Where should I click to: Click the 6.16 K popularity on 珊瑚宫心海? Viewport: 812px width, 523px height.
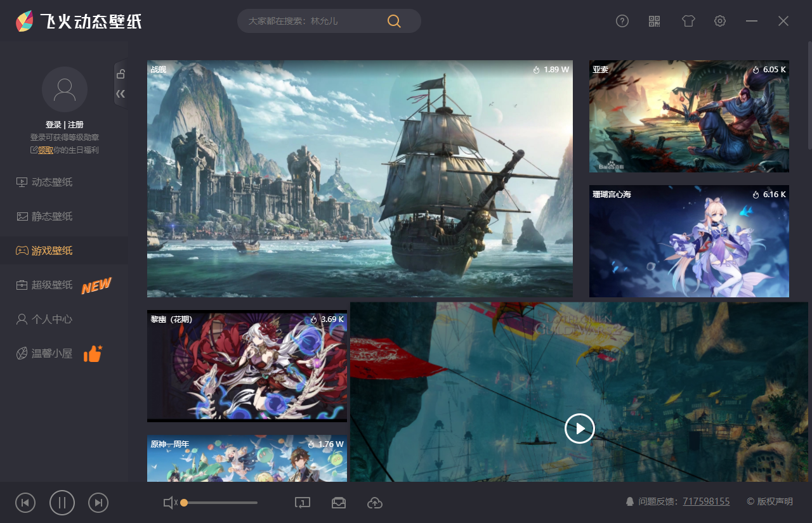pyautogui.click(x=769, y=195)
